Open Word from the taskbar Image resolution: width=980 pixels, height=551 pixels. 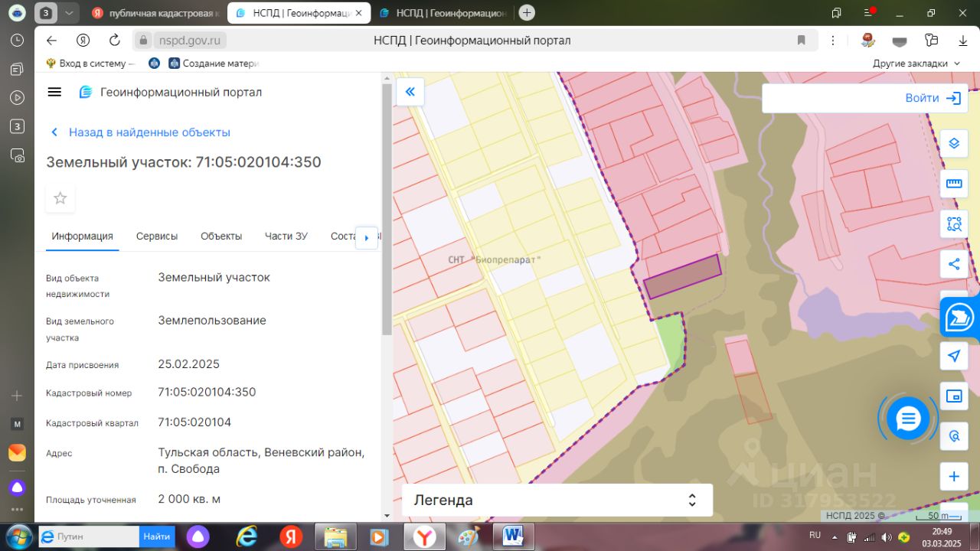click(512, 536)
